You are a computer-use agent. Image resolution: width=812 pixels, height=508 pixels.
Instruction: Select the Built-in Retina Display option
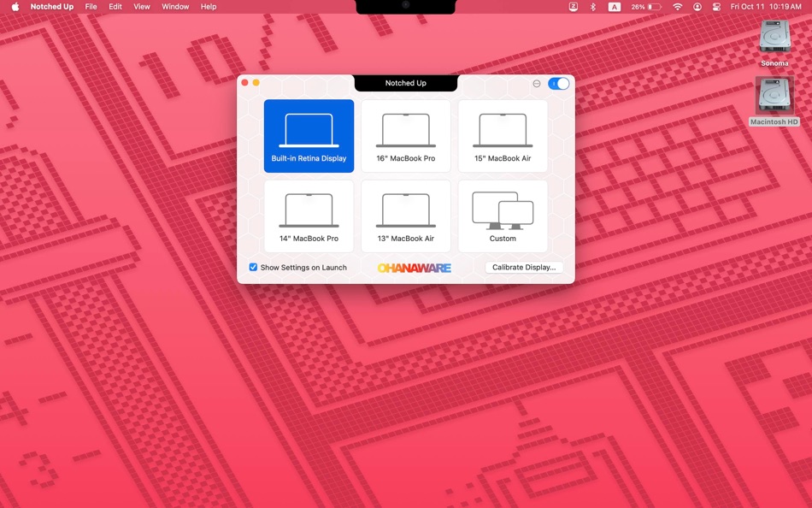[309, 136]
